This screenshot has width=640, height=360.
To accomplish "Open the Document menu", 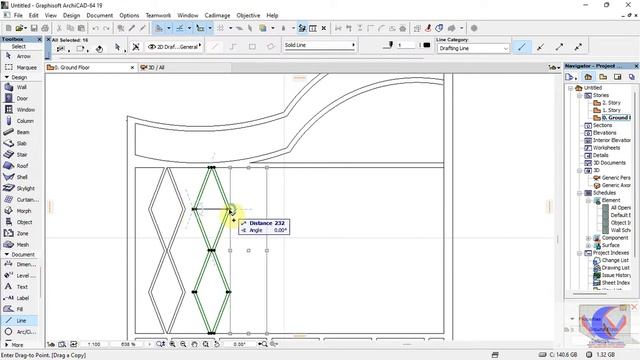I will pyautogui.click(x=100, y=16).
